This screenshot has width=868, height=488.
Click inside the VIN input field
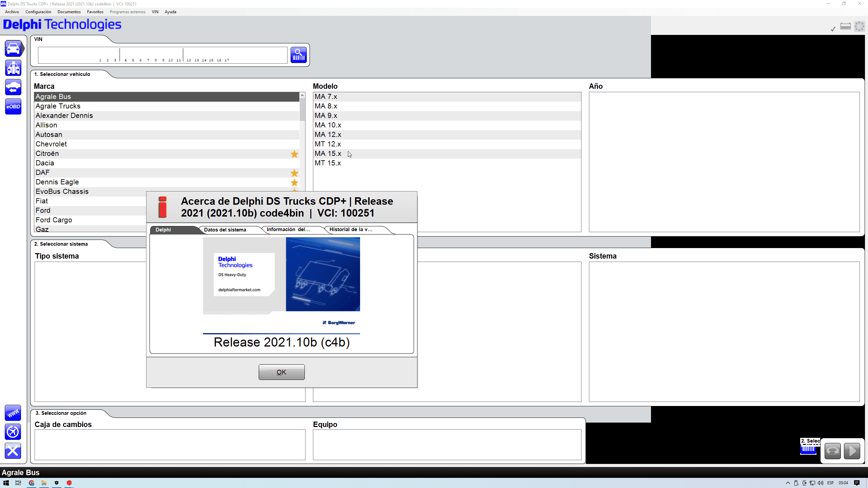coord(163,54)
